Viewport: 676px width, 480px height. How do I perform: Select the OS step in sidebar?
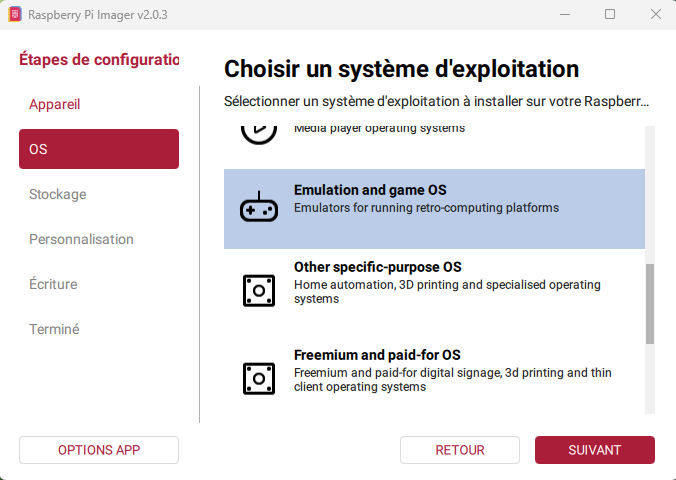[99, 149]
